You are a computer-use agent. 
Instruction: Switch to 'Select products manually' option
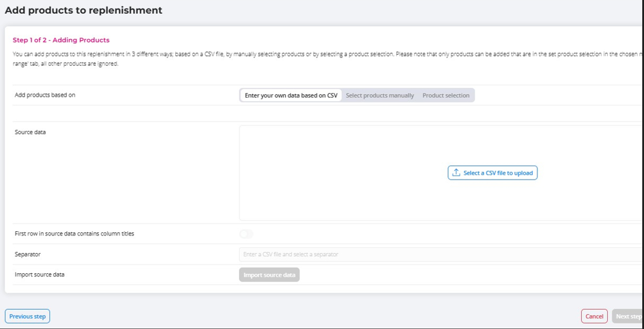[380, 96]
